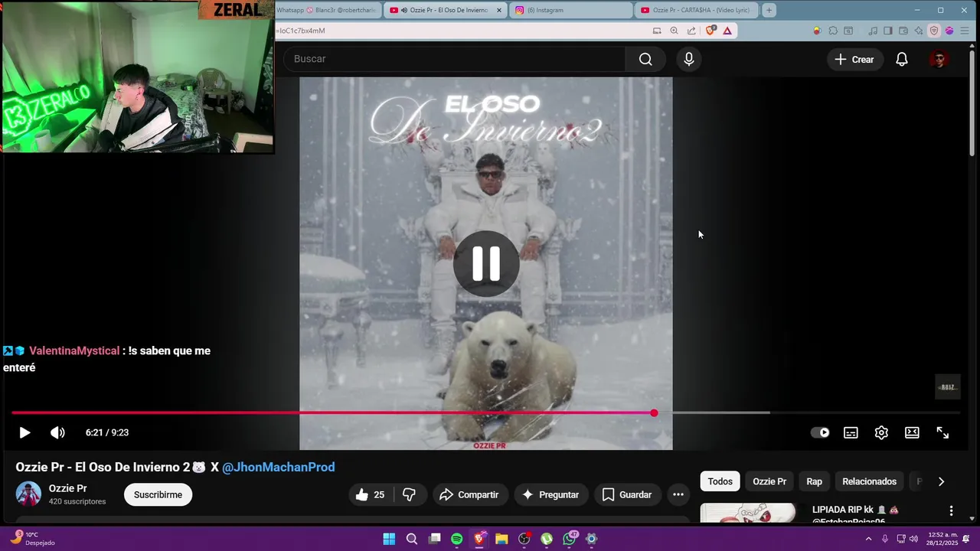Viewport: 980px width, 551px height.
Task: Show hidden system tray icons
Action: (x=868, y=539)
